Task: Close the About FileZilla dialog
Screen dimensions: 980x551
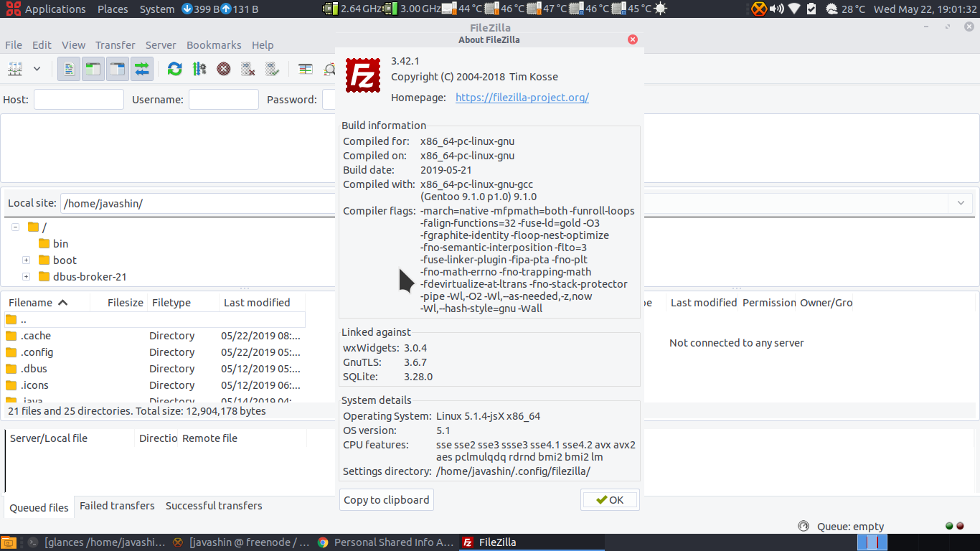Action: point(633,39)
